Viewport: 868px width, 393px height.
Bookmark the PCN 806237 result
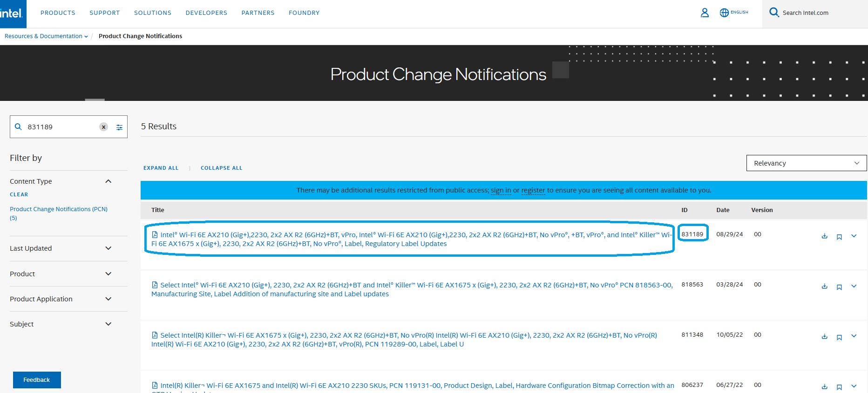(x=839, y=387)
